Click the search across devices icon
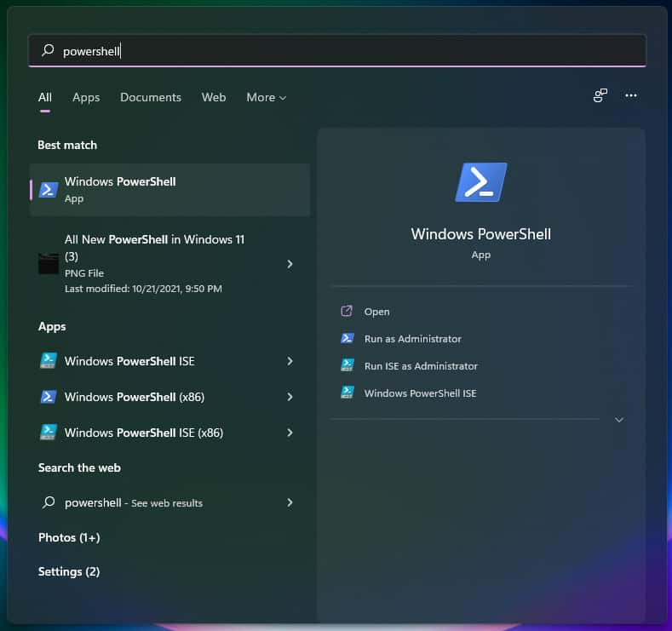The image size is (672, 631). (600, 96)
